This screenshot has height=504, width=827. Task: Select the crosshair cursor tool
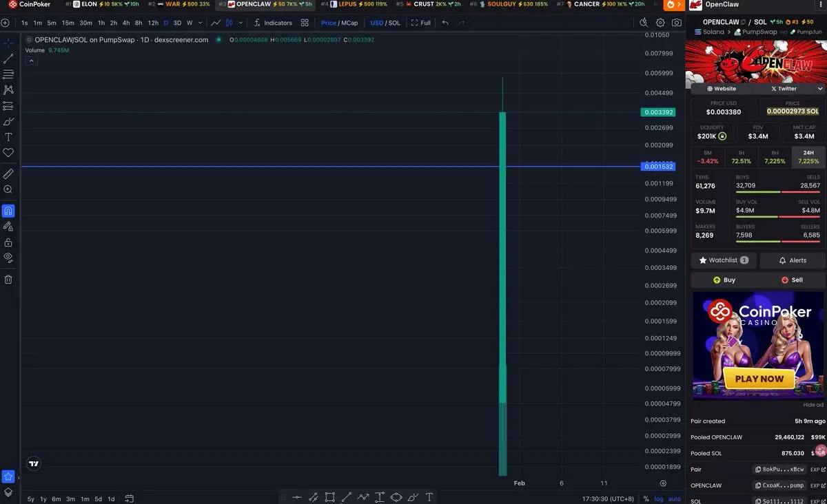8,42
